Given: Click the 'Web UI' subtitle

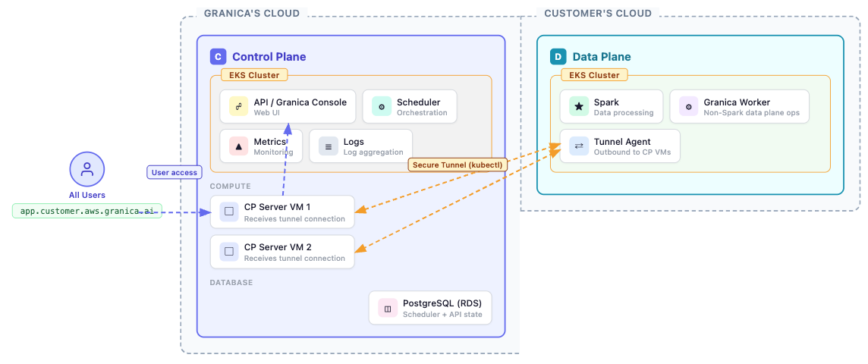Looking at the screenshot, I should click(267, 113).
